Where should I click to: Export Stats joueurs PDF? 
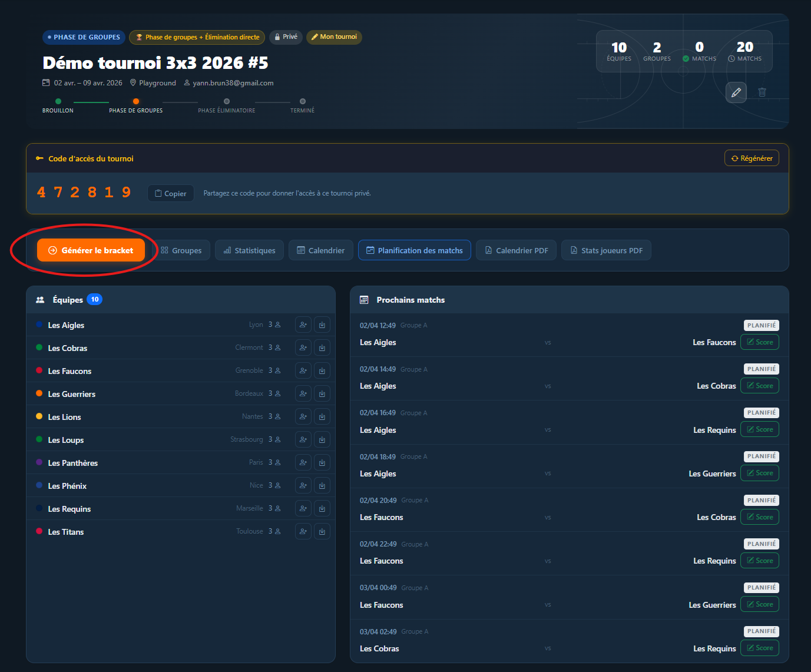pos(605,250)
